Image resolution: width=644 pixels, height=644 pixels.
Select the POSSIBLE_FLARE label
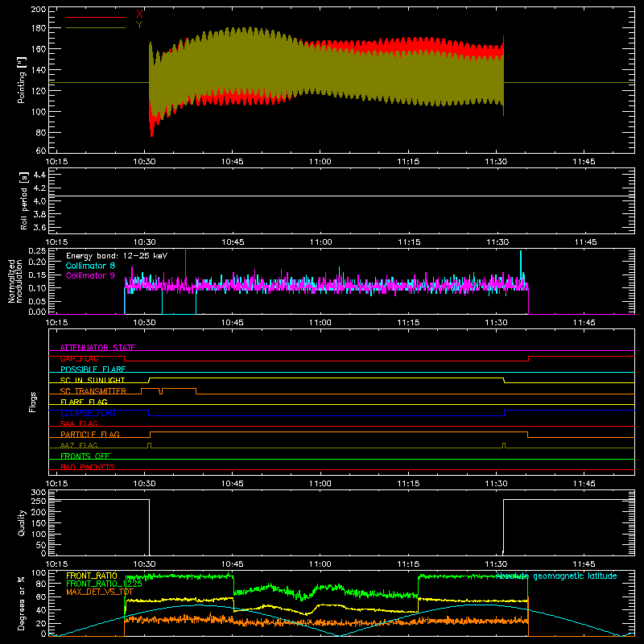pyautogui.click(x=93, y=369)
